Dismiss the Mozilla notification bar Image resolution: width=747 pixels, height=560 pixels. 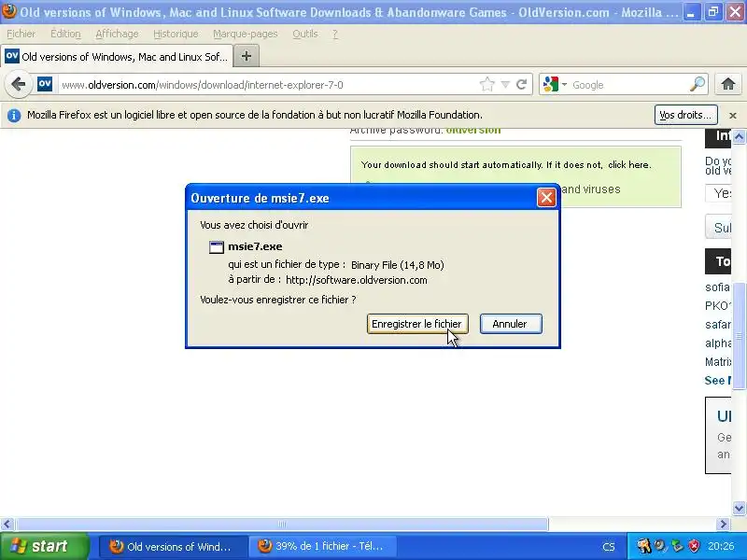733,115
